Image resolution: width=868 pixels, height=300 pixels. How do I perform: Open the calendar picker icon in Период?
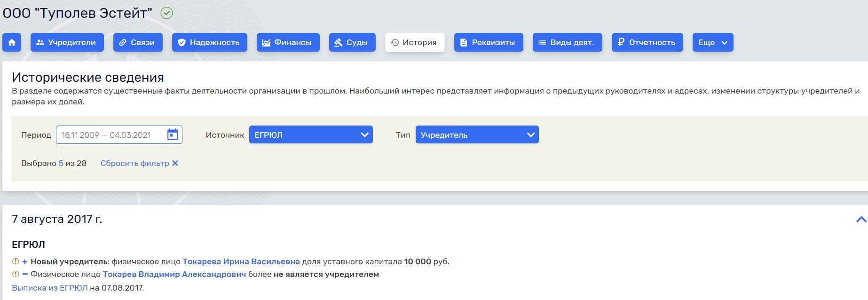point(173,135)
